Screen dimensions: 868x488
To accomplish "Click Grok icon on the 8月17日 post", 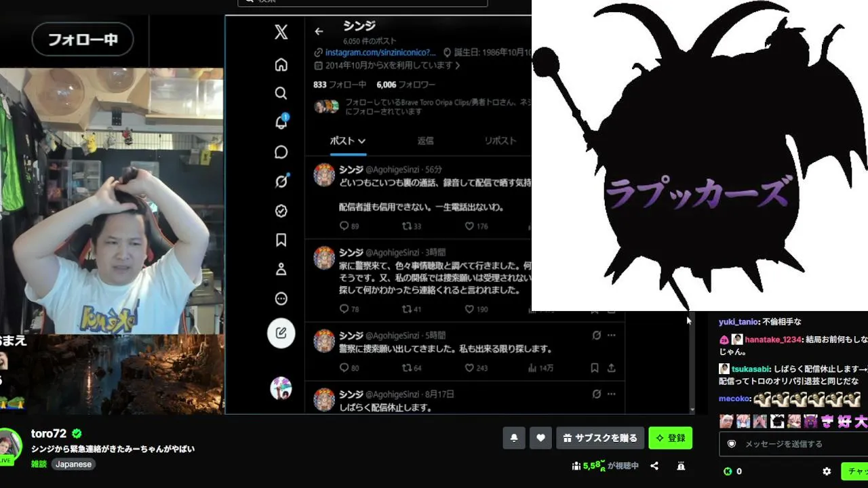I will point(596,394).
